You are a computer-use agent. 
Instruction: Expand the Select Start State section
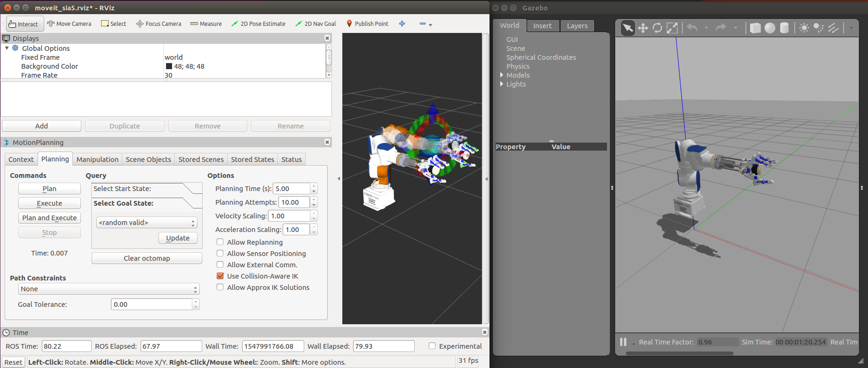point(147,189)
